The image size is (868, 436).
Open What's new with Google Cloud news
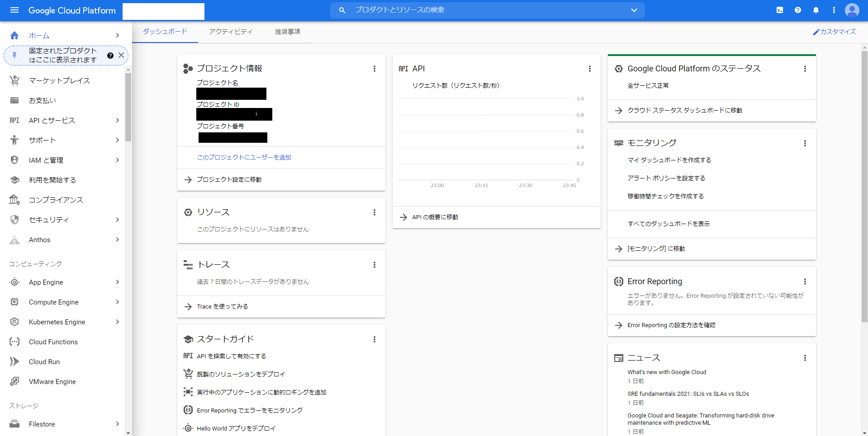pyautogui.click(x=667, y=372)
